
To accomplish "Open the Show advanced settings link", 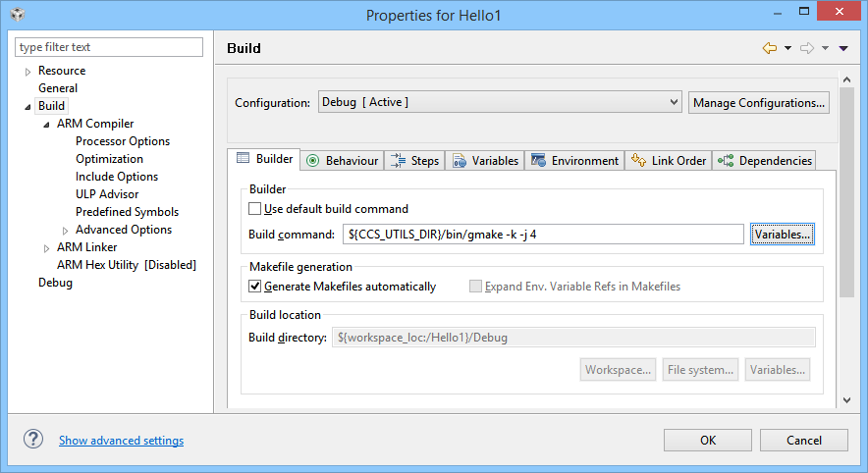I will 121,441.
